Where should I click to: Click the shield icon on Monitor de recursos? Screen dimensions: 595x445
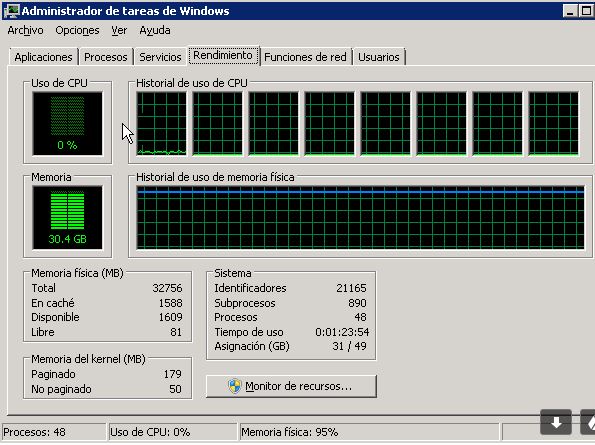235,386
